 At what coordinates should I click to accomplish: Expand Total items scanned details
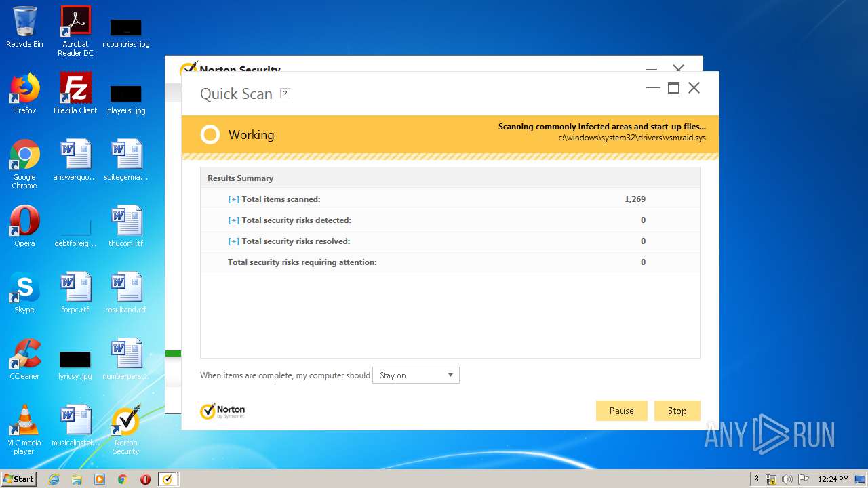(x=233, y=199)
